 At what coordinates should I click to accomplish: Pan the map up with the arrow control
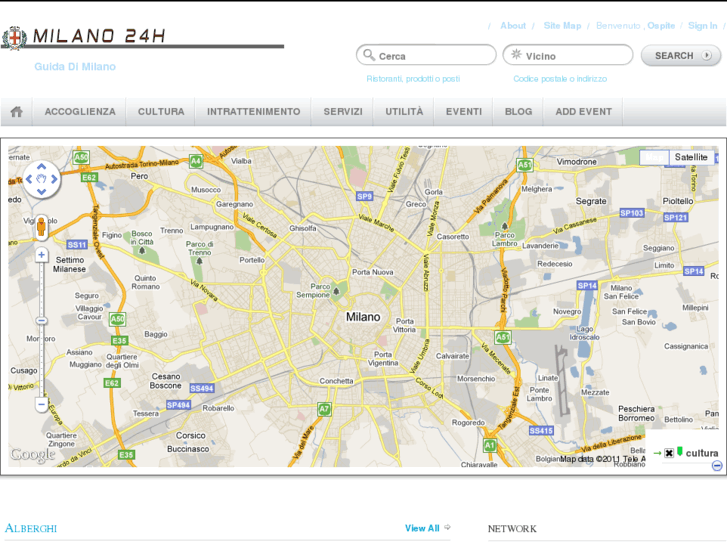pos(42,166)
